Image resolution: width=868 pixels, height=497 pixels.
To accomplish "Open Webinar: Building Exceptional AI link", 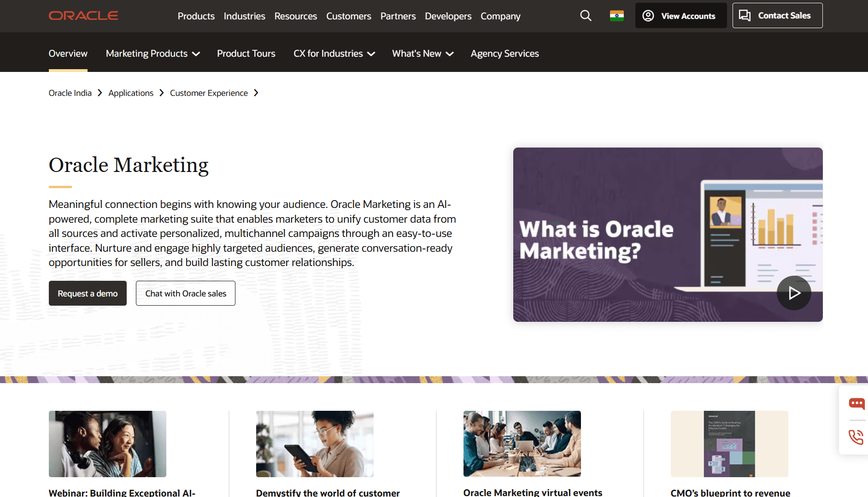I will (x=122, y=492).
